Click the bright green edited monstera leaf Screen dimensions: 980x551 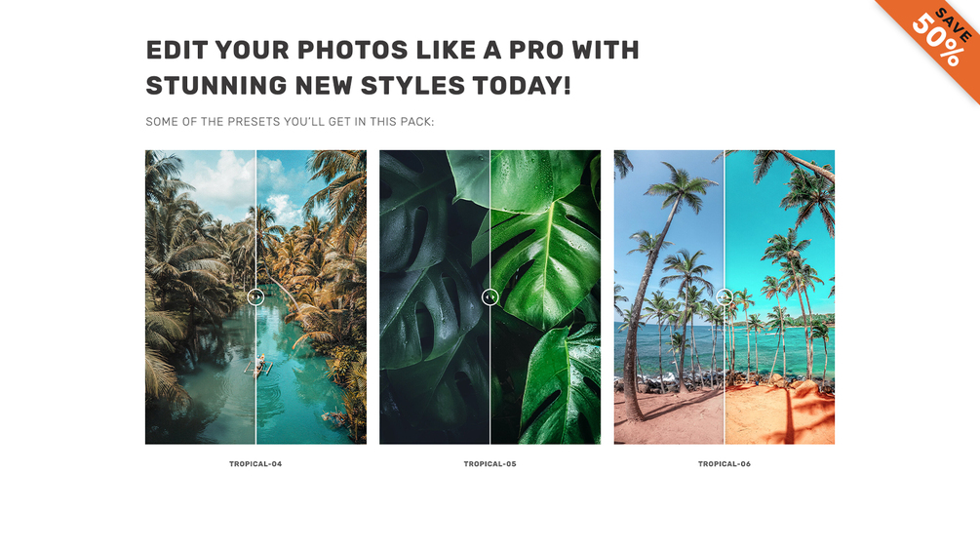(546, 296)
